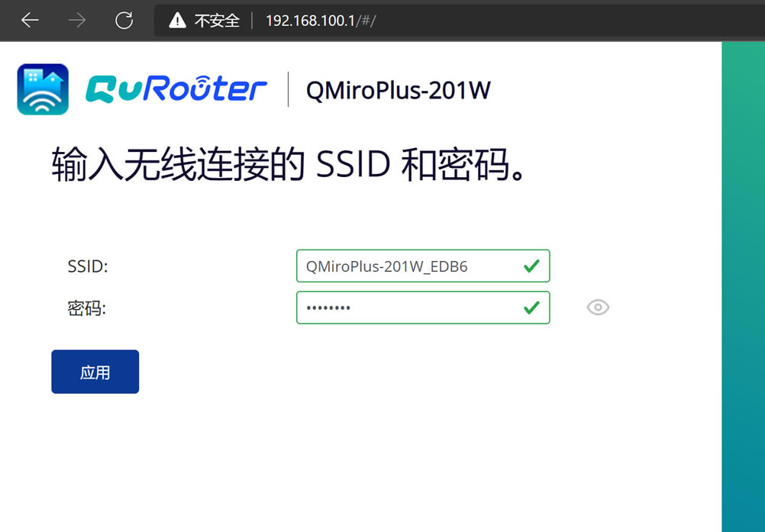The width and height of the screenshot is (765, 532).
Task: Toggle password visibility eye icon
Action: pyautogui.click(x=598, y=307)
